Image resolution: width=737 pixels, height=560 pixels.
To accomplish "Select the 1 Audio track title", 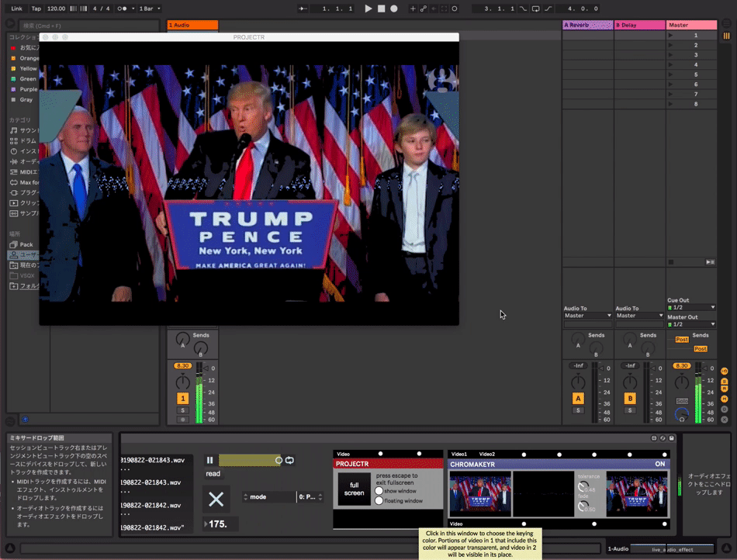I will (194, 24).
